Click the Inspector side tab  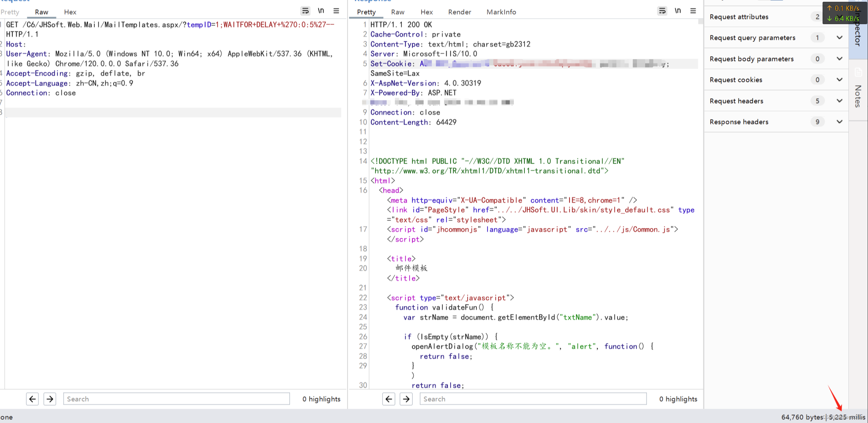click(x=858, y=30)
